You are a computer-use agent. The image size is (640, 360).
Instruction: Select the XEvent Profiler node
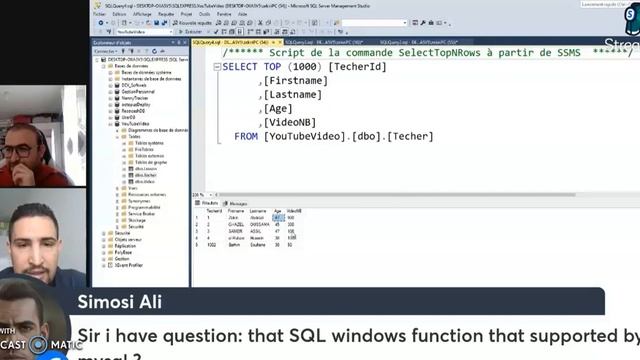pos(129,265)
